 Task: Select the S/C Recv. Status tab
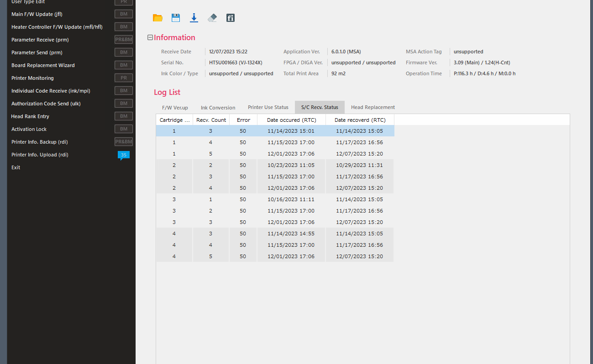[x=320, y=108]
